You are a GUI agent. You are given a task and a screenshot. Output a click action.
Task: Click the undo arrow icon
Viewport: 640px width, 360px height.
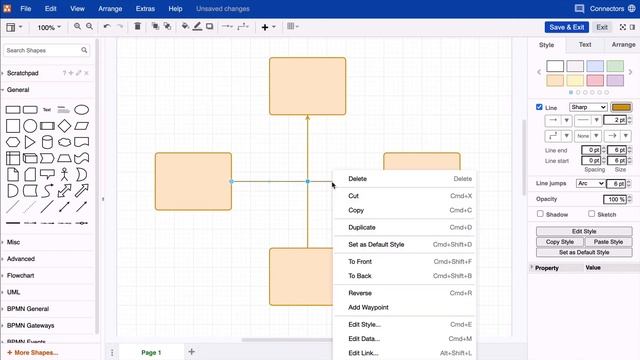107,27
